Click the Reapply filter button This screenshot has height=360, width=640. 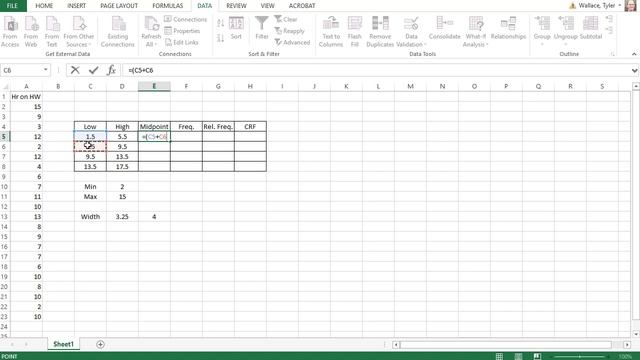[x=290, y=31]
